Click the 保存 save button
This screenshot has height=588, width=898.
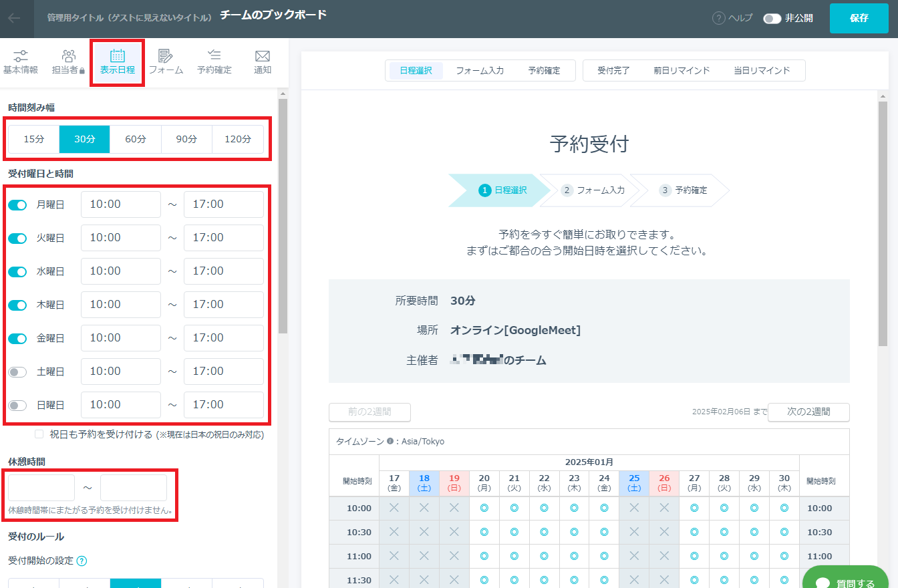tap(859, 19)
